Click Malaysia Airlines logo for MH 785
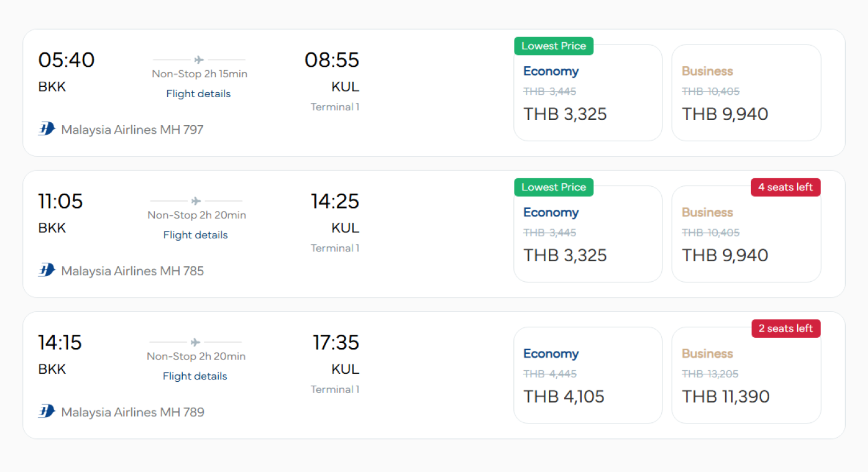Viewport: 868px width, 472px height. pos(47,270)
